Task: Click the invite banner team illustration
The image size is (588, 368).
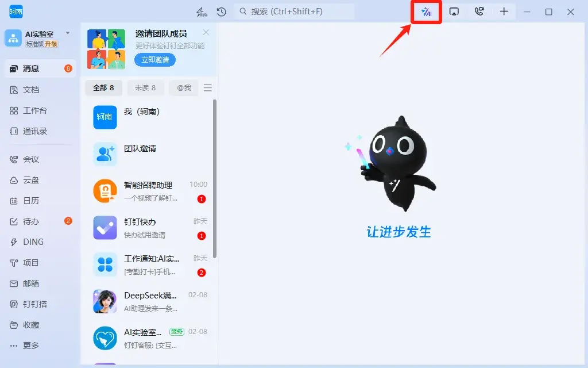Action: [x=106, y=49]
